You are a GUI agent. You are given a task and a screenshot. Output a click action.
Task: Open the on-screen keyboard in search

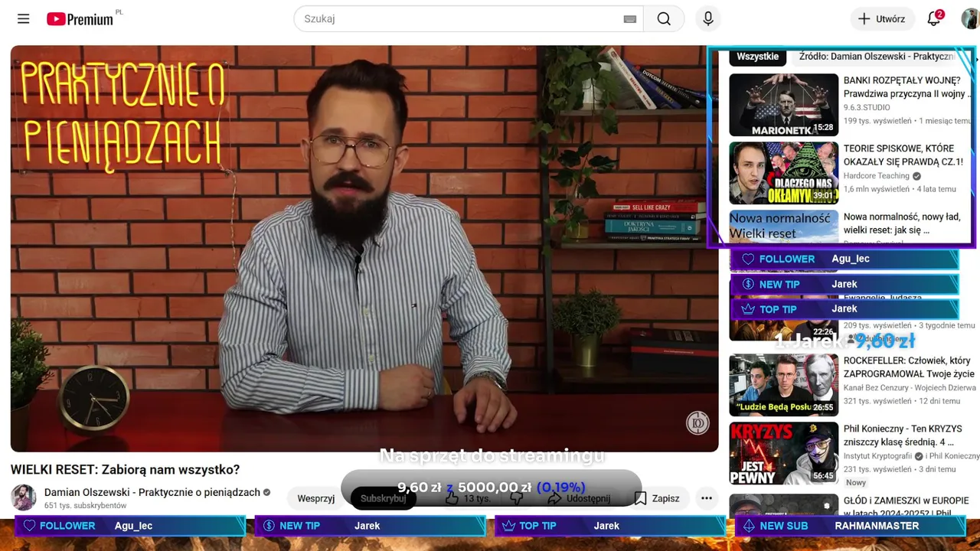[x=629, y=19]
